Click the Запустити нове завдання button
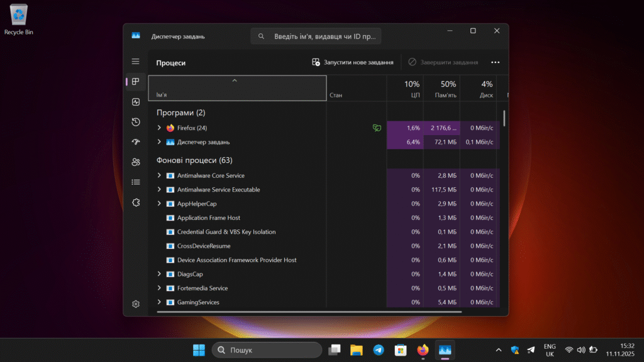644x362 pixels. tap(352, 62)
